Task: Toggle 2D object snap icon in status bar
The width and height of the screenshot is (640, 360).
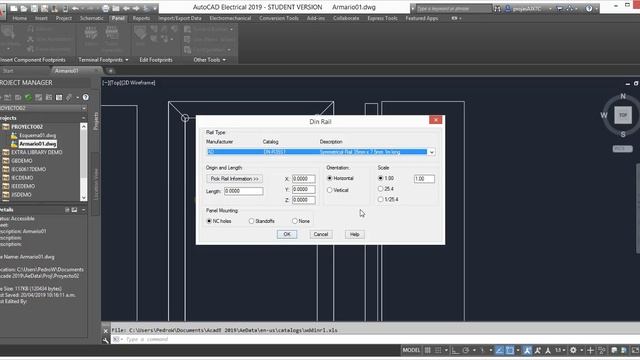Action: click(x=510, y=350)
